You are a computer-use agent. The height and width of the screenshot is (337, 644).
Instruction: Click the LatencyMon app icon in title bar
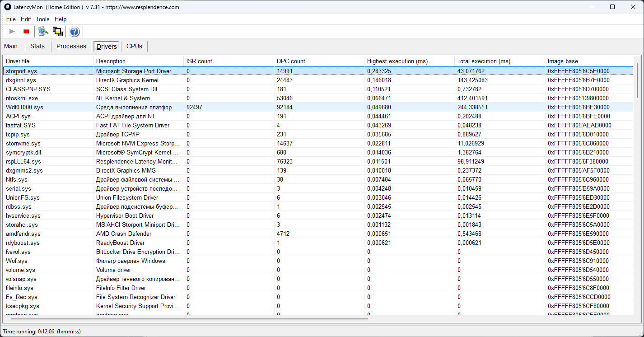[x=8, y=7]
